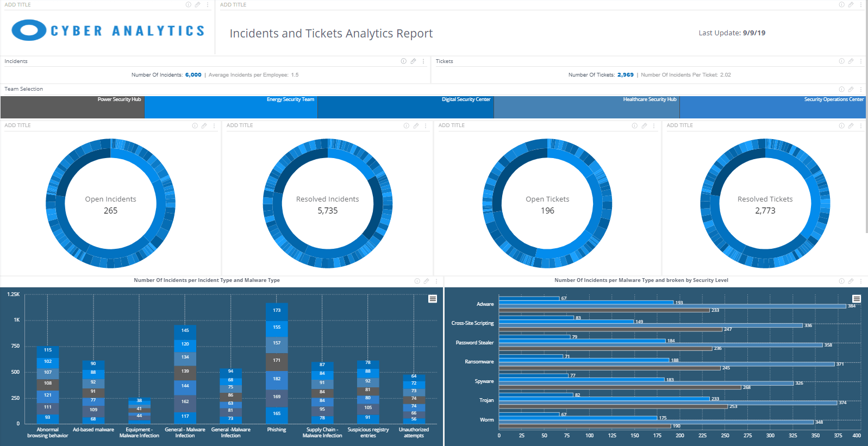Open the Incidents widget options menu
The height and width of the screenshot is (446, 868).
click(x=423, y=61)
